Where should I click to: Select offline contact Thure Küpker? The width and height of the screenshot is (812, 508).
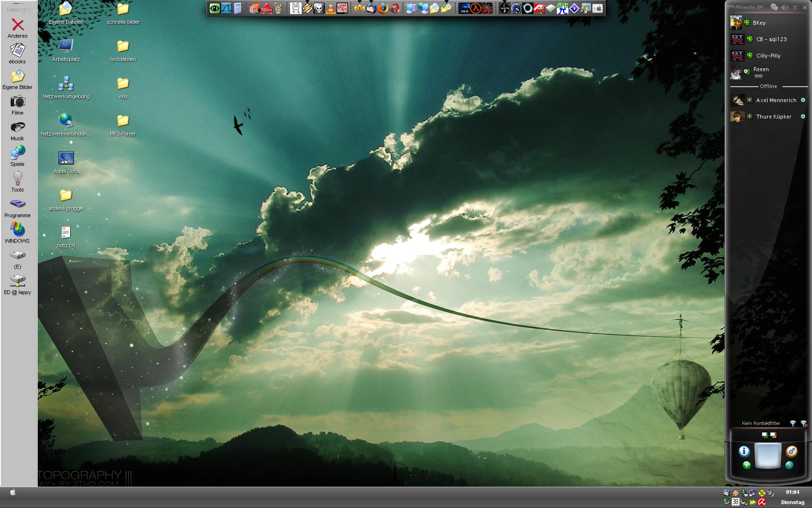[x=768, y=117]
